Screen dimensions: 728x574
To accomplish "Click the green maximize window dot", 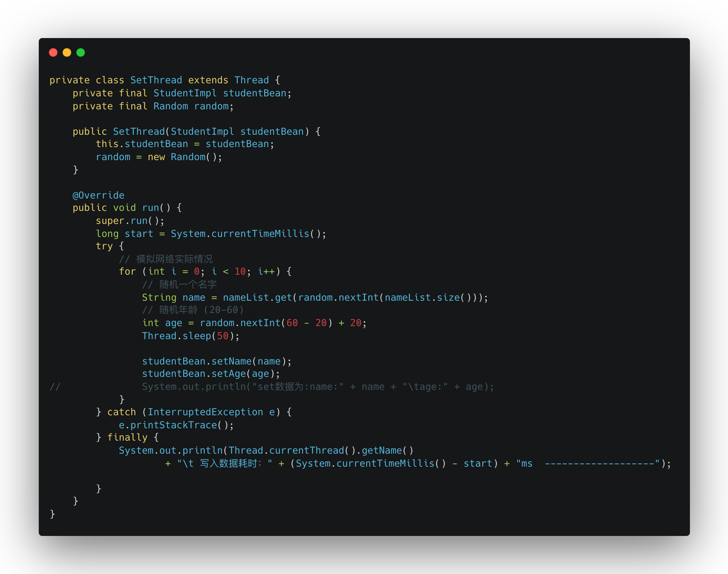I will (81, 52).
